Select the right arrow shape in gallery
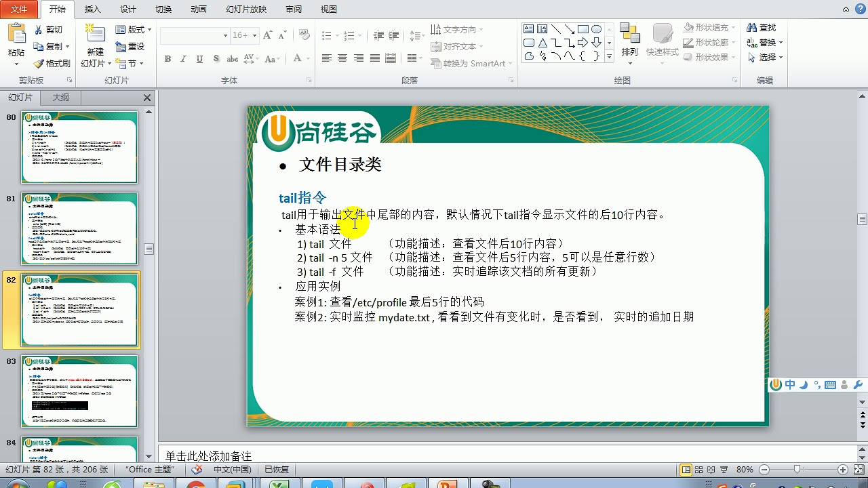 [x=583, y=43]
